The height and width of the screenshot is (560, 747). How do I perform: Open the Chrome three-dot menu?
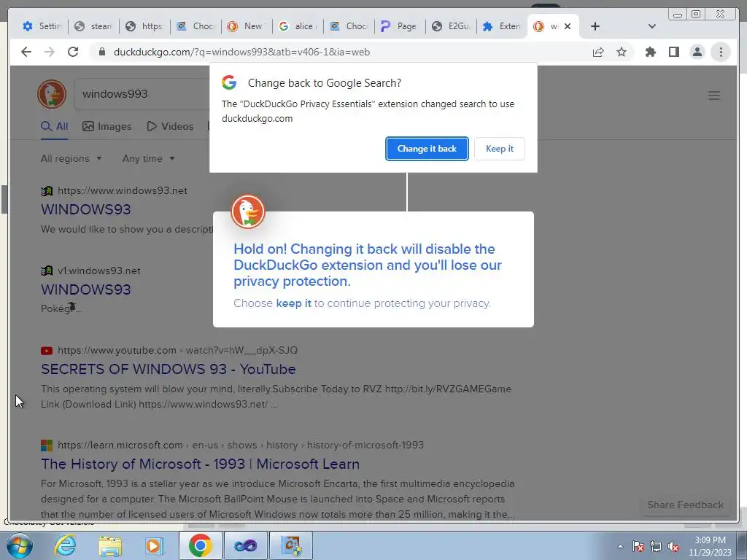pos(721,52)
